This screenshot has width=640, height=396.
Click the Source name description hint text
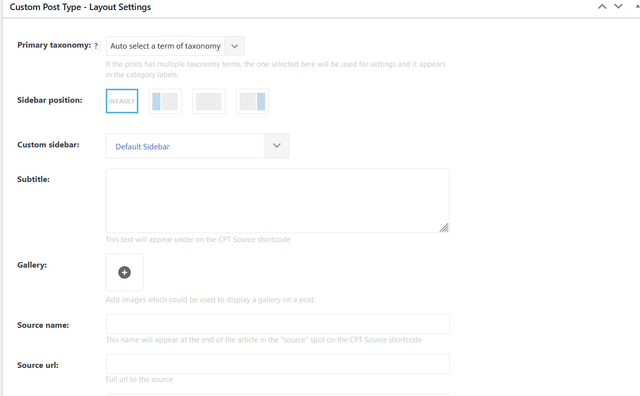[264, 340]
